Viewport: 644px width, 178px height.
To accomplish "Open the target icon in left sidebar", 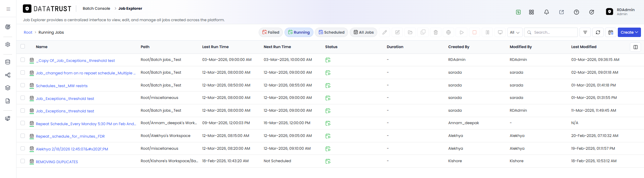I will point(8,27).
